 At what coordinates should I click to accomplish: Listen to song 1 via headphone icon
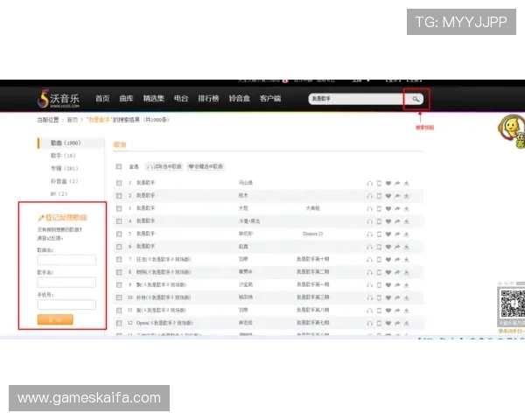tap(369, 183)
